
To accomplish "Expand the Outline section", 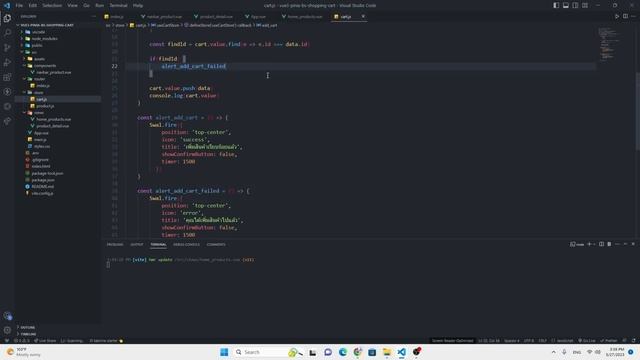I will (27, 327).
